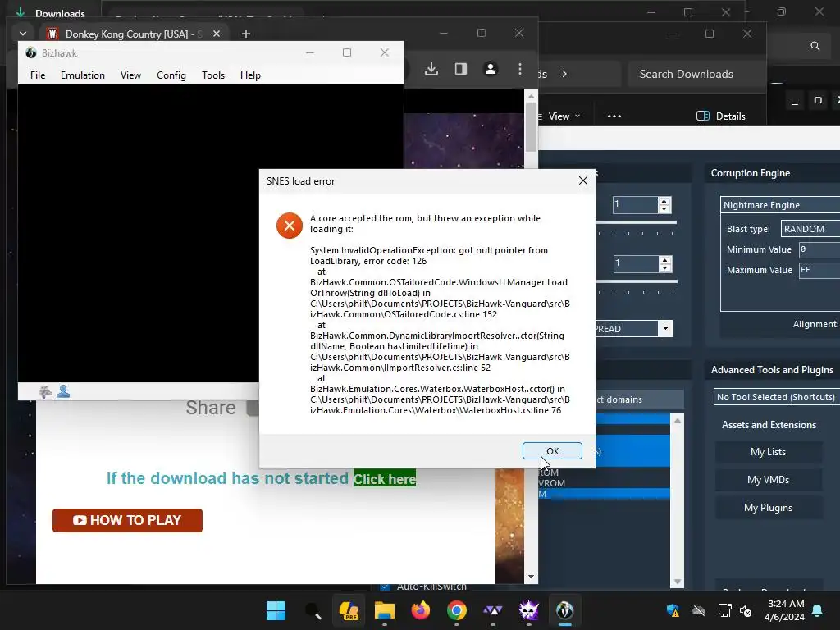
Task: Open the purple triangles app in taskbar
Action: (493, 610)
